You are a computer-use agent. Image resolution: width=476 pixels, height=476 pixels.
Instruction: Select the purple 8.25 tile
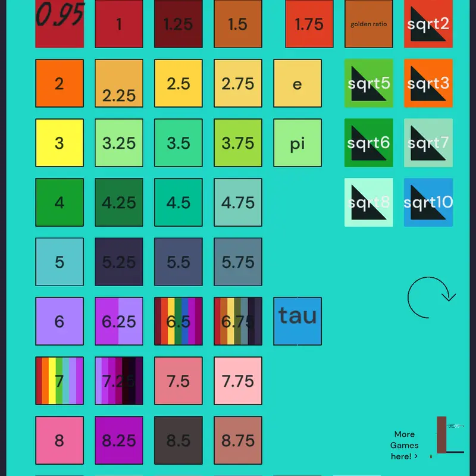(x=119, y=440)
